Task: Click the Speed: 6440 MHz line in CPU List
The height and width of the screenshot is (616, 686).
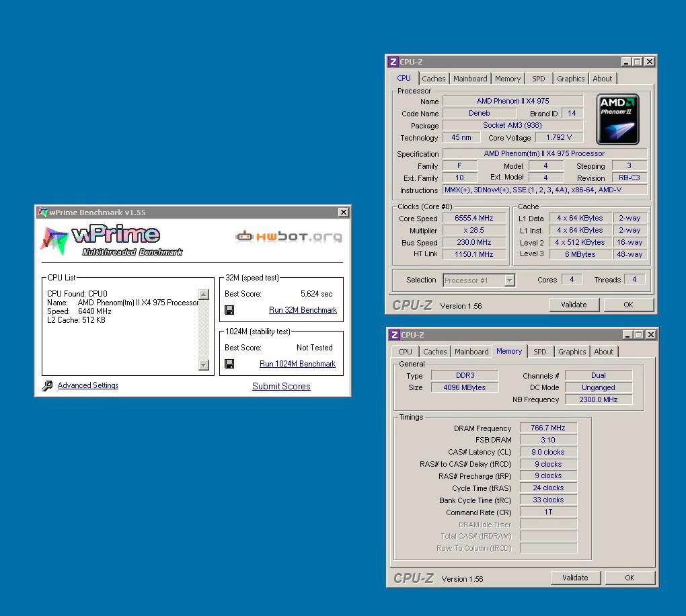Action: click(79, 311)
